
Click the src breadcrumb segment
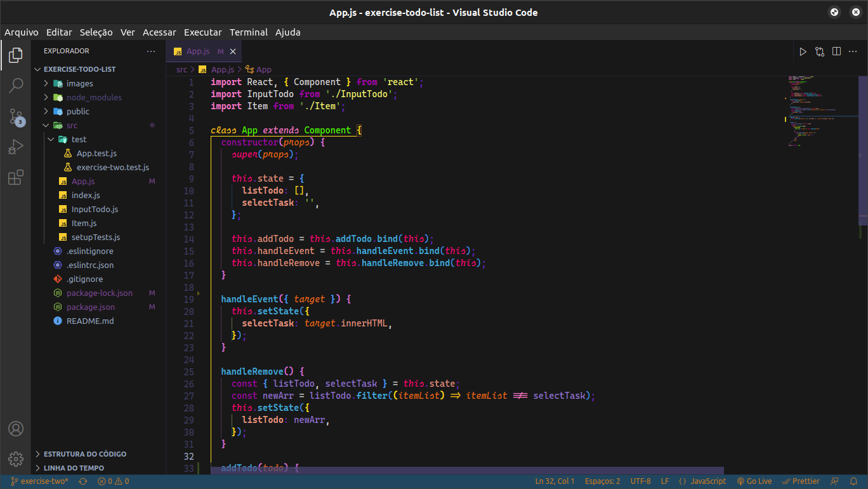(x=181, y=69)
